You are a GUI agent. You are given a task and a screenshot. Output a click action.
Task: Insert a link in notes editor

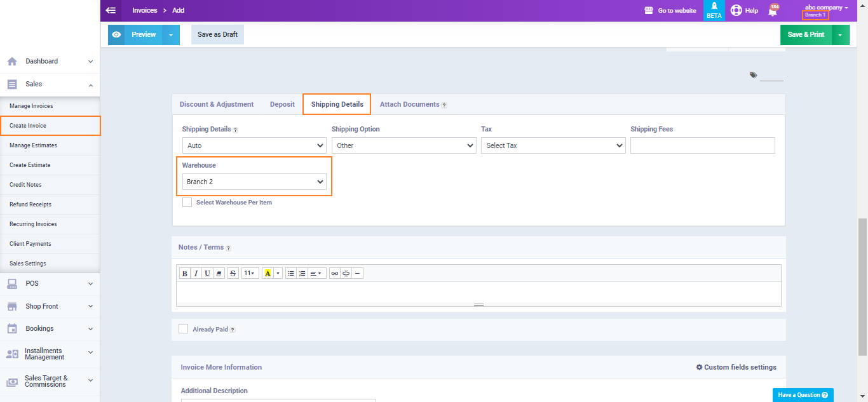[335, 274]
